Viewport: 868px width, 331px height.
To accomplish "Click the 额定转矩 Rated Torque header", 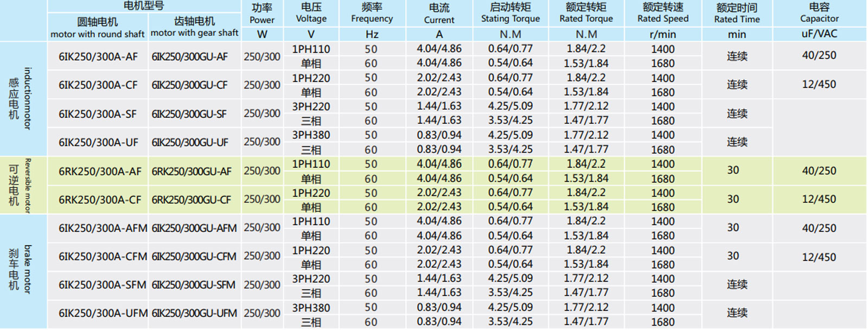I will click(586, 13).
